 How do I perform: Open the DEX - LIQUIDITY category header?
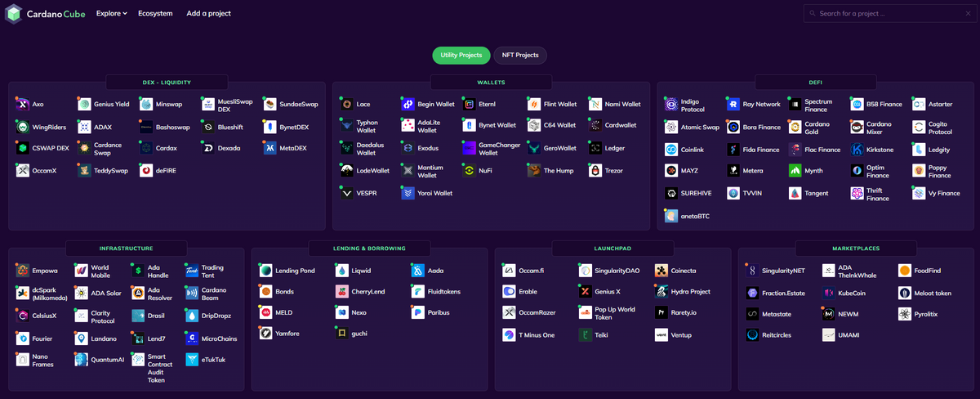[x=167, y=83]
